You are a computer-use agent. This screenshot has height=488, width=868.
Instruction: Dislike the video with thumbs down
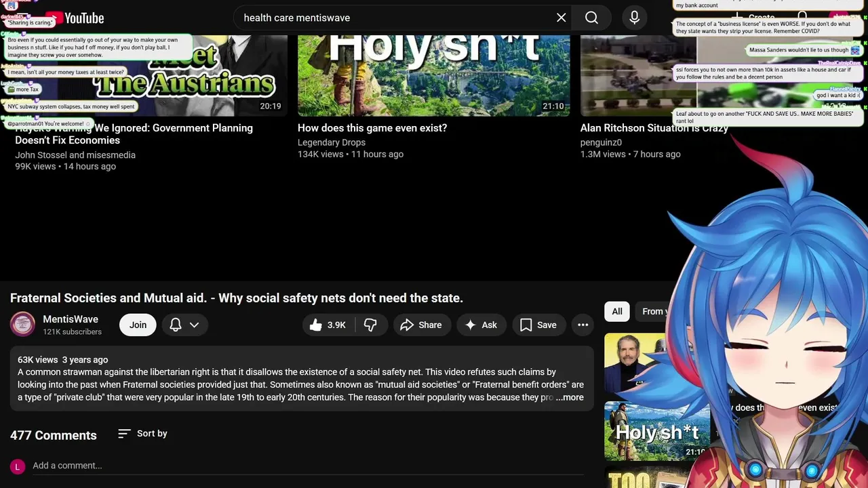point(370,325)
